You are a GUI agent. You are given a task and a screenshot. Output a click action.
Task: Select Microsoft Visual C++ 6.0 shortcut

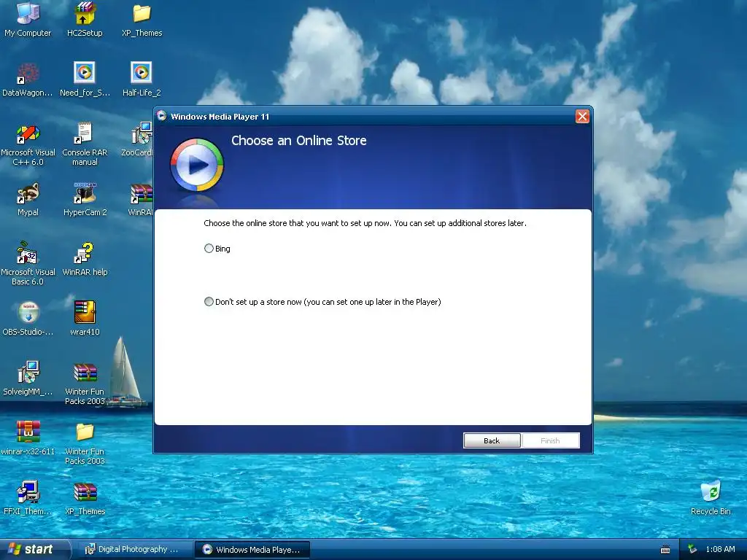click(28, 144)
